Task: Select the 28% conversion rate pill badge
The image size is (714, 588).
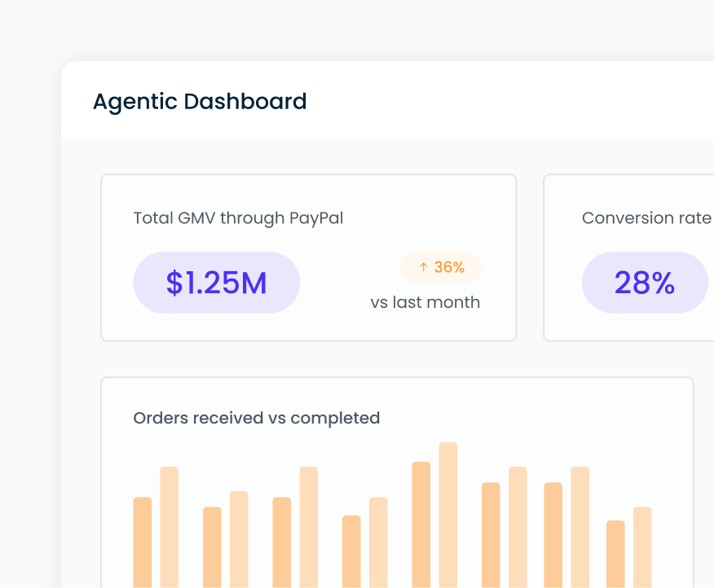Action: [645, 283]
